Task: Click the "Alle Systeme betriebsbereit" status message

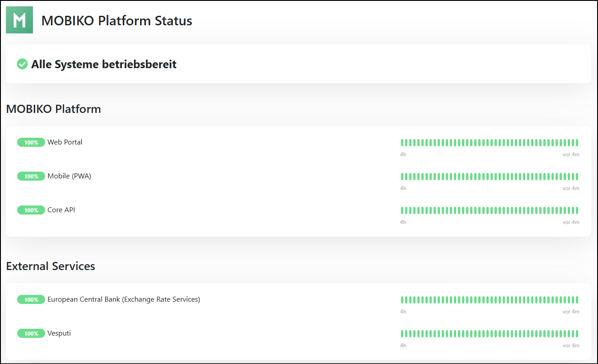Action: pyautogui.click(x=103, y=65)
